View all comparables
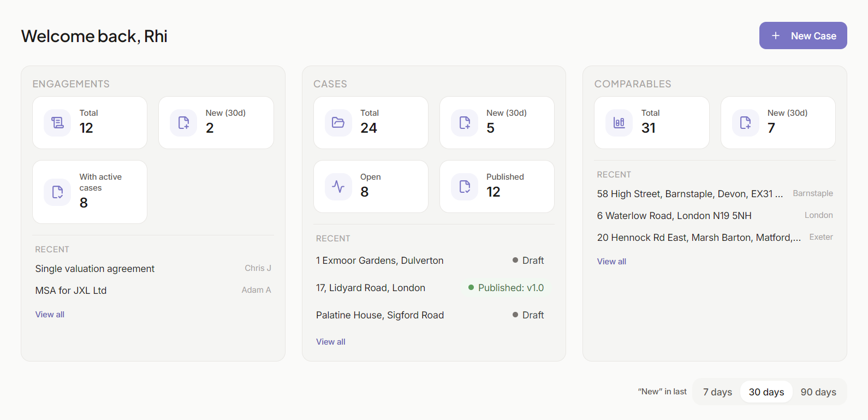 pyautogui.click(x=611, y=262)
